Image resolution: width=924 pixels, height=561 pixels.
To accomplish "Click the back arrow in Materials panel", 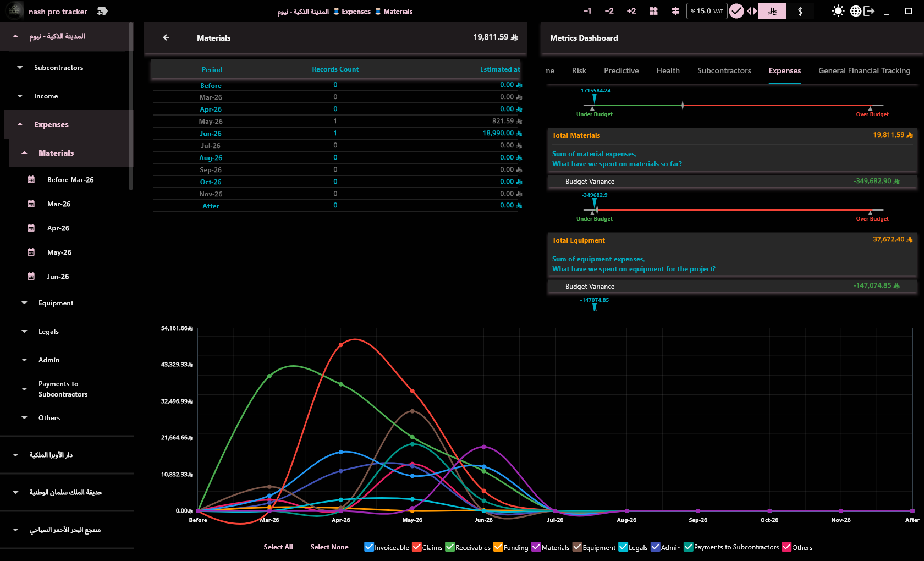I will [x=166, y=37].
